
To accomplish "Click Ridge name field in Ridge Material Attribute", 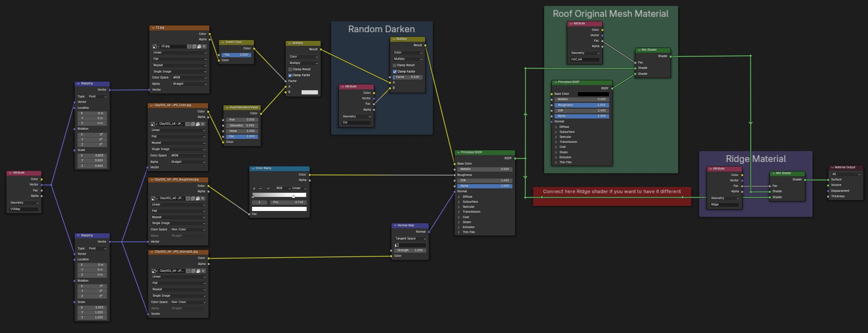I will (x=724, y=205).
